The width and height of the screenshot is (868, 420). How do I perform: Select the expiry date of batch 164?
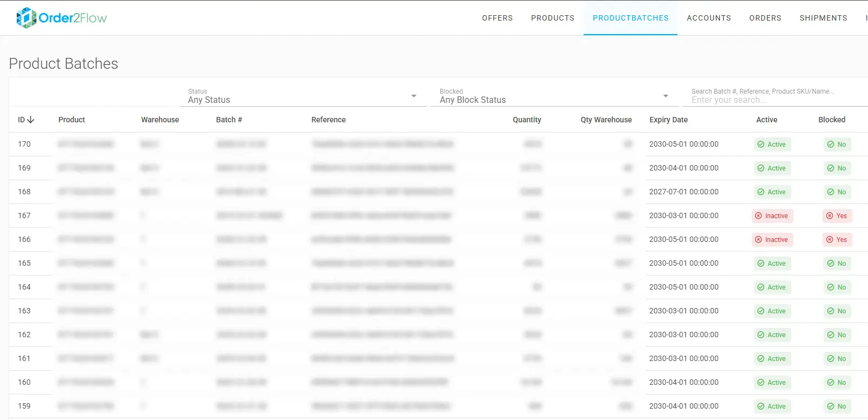point(684,287)
